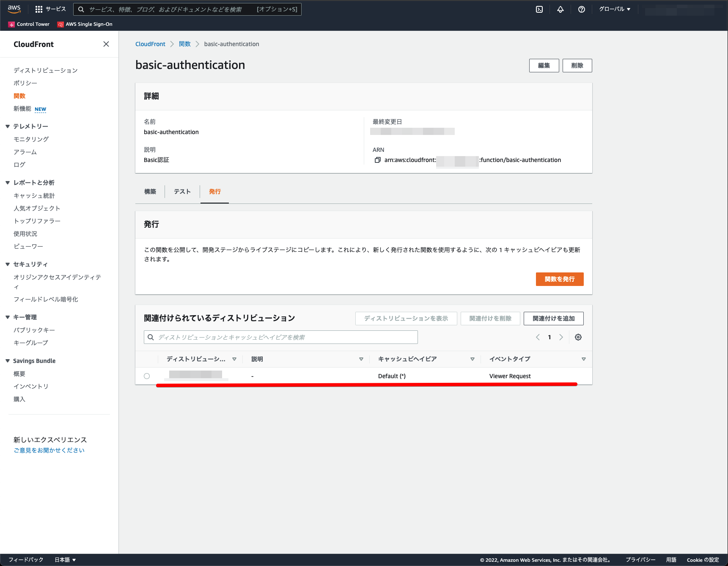Open ご意見をお聞かせください feedback link

(x=49, y=450)
